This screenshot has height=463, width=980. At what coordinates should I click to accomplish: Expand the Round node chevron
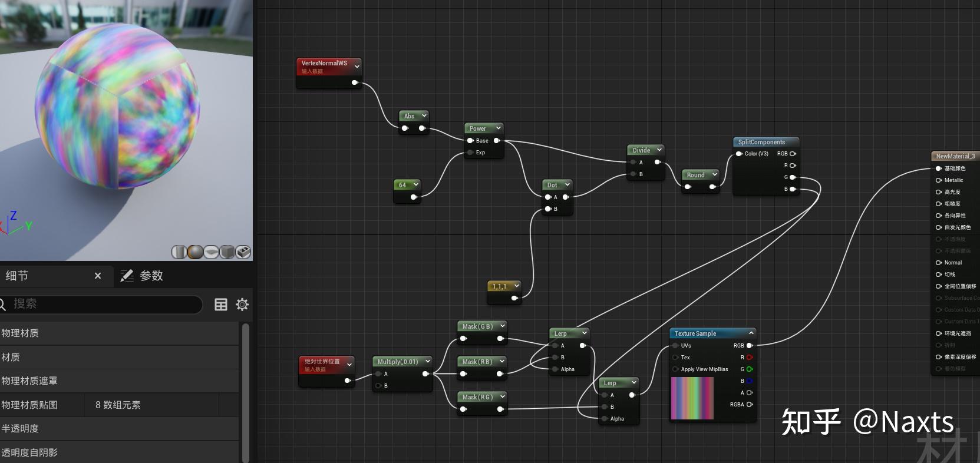pyautogui.click(x=714, y=174)
